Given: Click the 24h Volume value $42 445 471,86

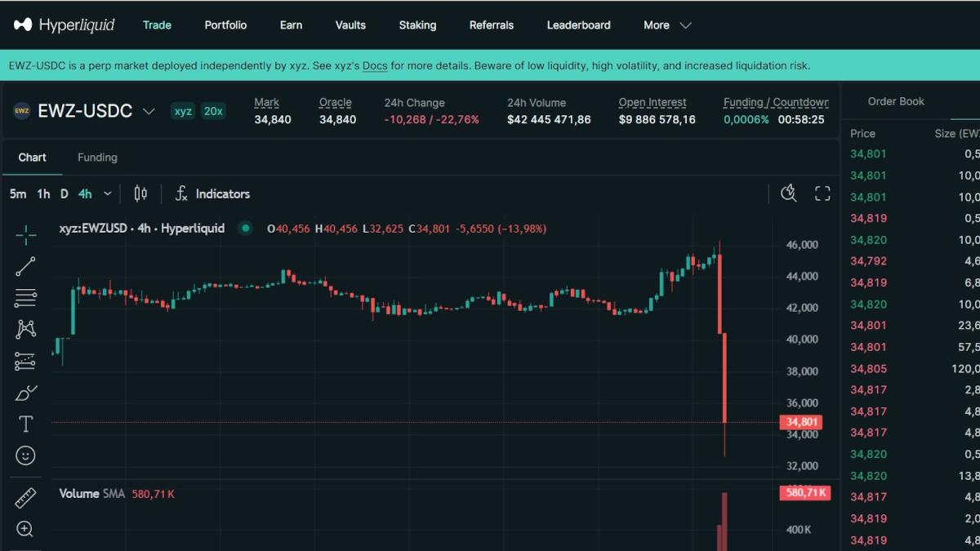Looking at the screenshot, I should click(x=549, y=119).
